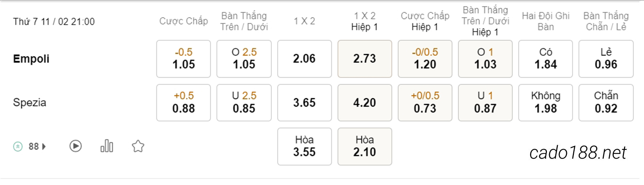The image size is (644, 185).
Task: Choose Empoli win odds 2.06
Action: [304, 59]
